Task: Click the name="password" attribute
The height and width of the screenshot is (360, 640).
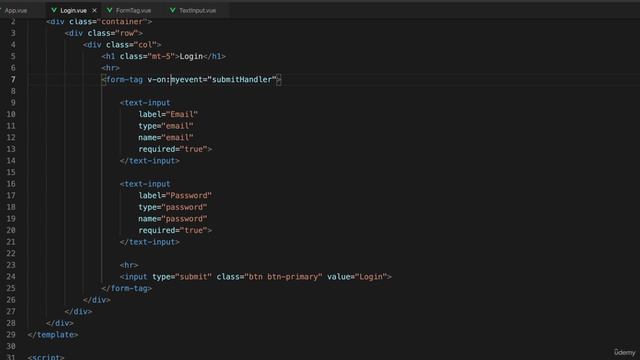Action: (x=173, y=218)
